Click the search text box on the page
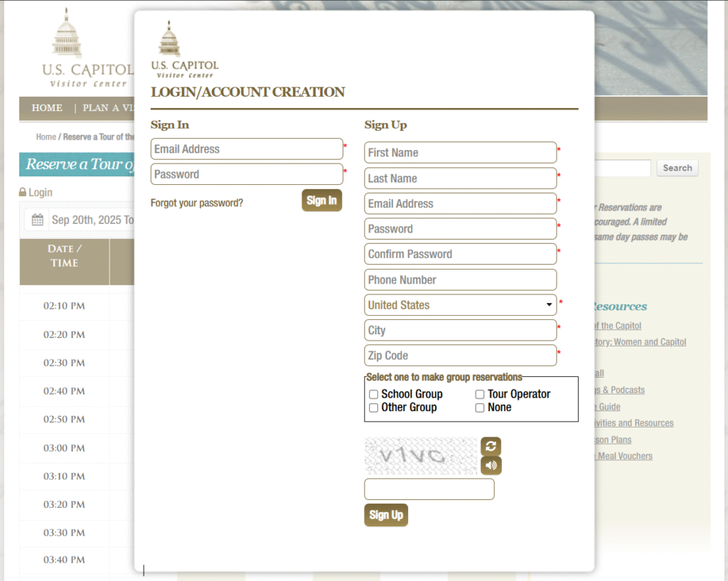The height and width of the screenshot is (581, 728). click(622, 168)
